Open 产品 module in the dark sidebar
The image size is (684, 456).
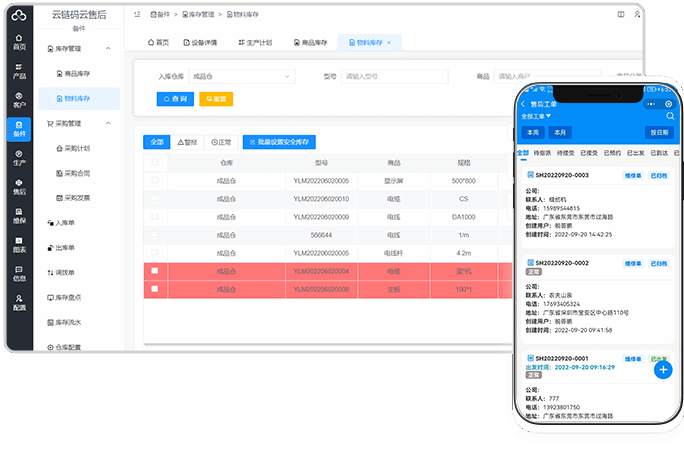point(19,70)
